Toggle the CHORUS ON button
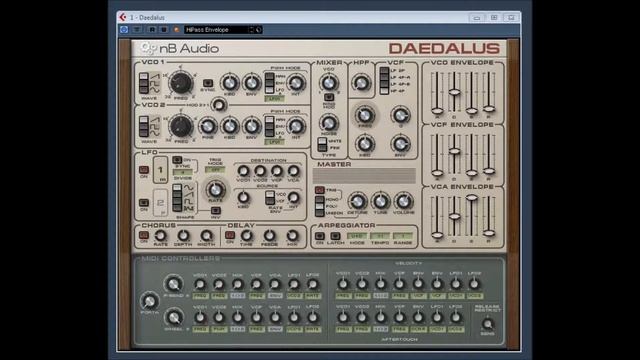This screenshot has width=640, height=360. [x=144, y=236]
